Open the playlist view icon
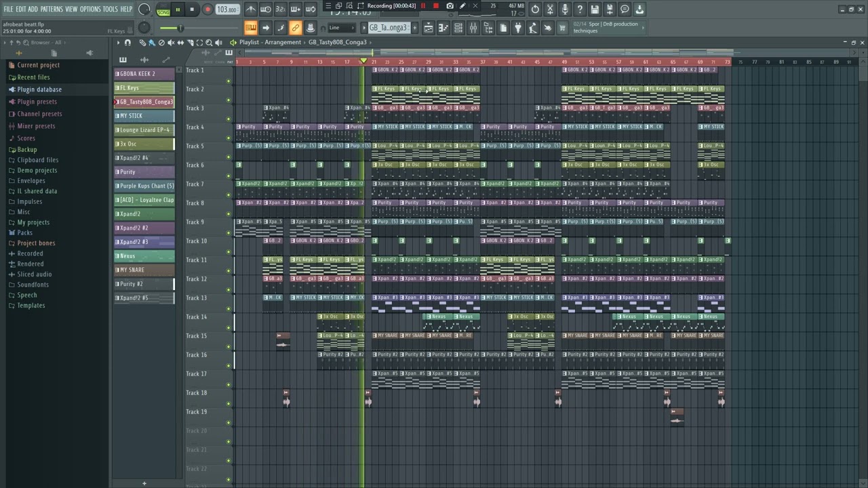The width and height of the screenshot is (868, 488). 429,28
